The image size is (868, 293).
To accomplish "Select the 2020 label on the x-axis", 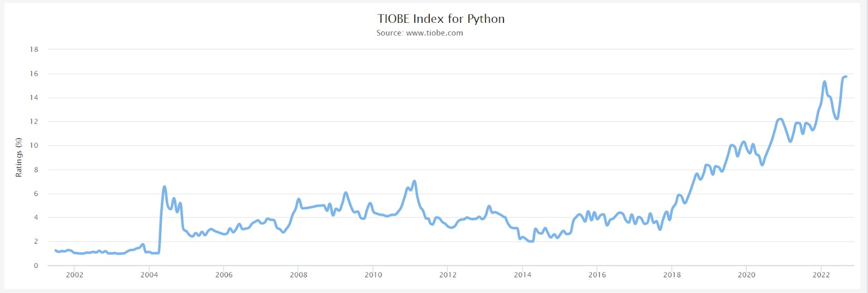I will pyautogui.click(x=746, y=275).
